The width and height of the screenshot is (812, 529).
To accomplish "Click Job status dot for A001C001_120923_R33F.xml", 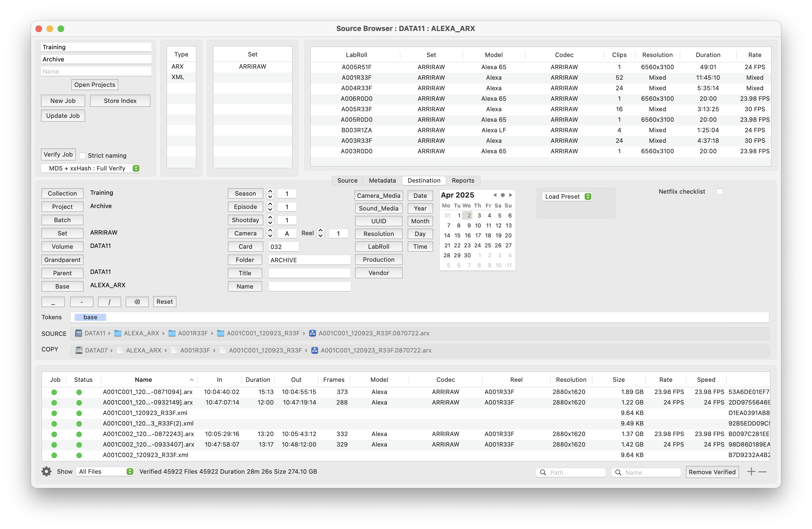I will pos(54,413).
